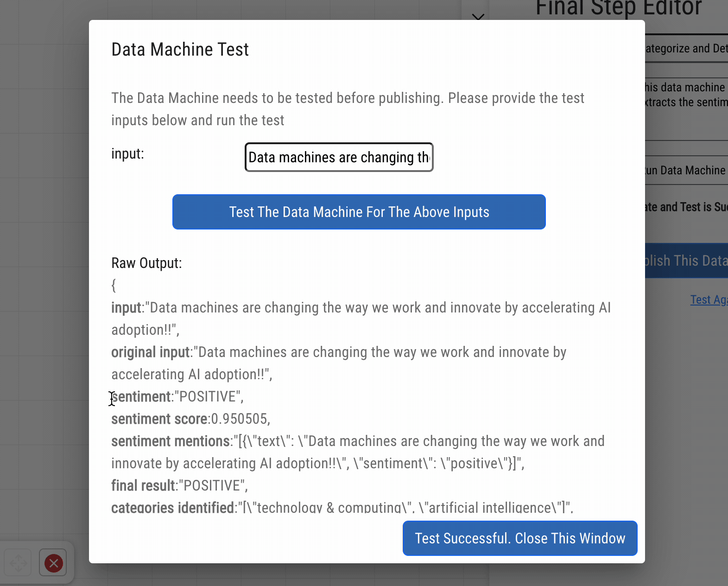Click 'Test Successful. Close This Window'

click(519, 538)
